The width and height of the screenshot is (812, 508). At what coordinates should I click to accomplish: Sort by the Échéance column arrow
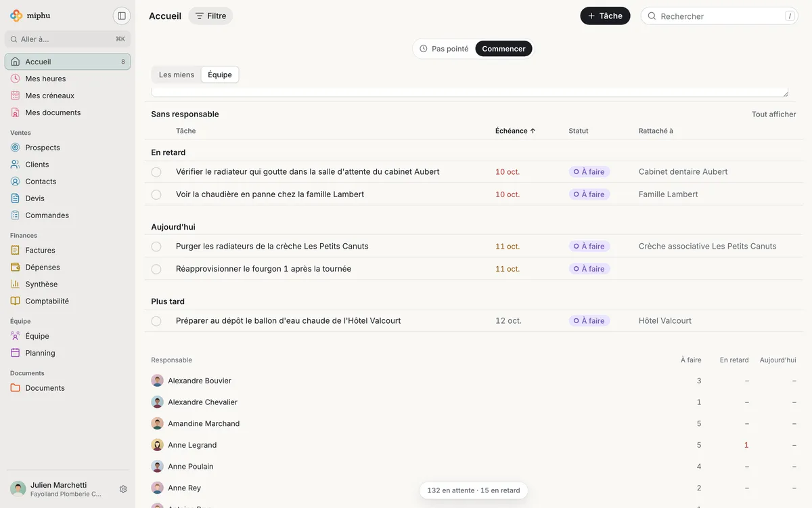(x=533, y=131)
